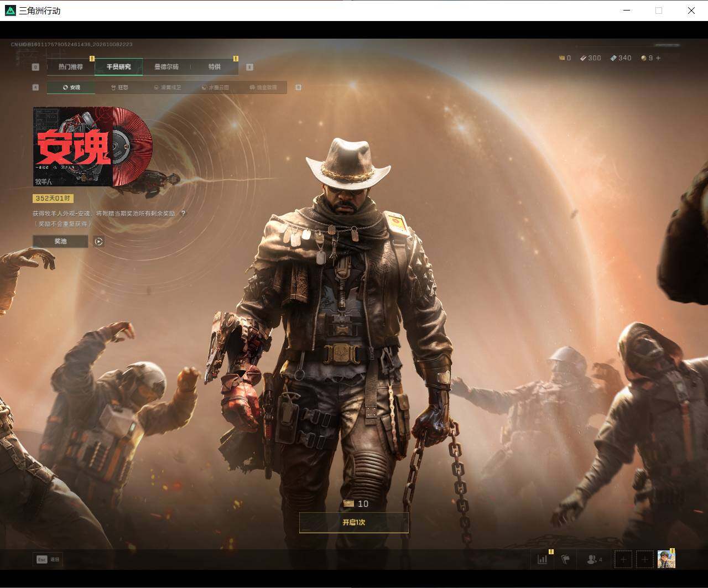708x588 pixels.
Task: Click the blue voucher 340 icon
Action: tap(613, 58)
